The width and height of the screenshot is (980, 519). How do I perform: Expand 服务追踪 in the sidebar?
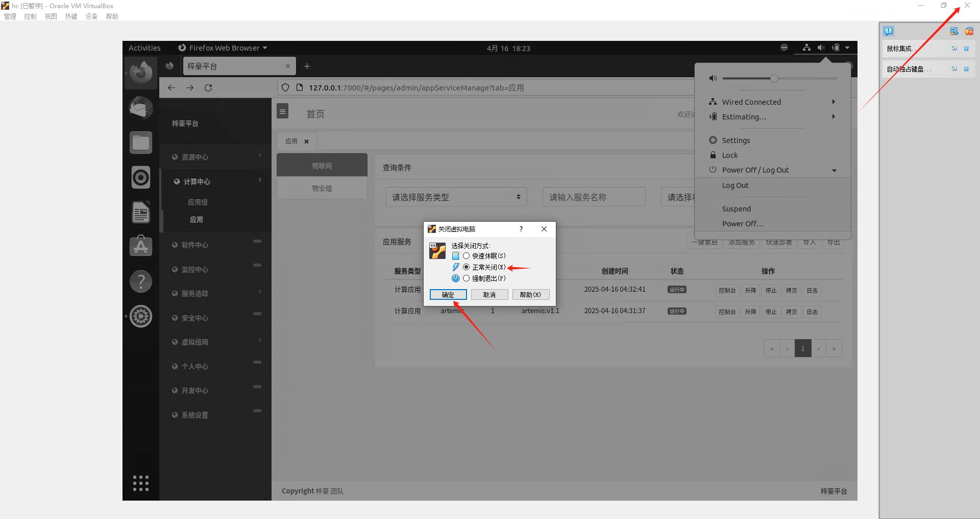click(x=215, y=293)
